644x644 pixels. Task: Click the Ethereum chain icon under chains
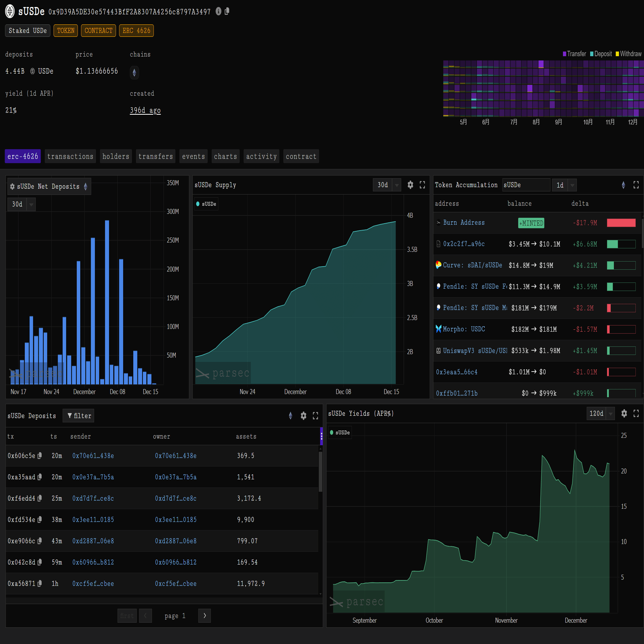pyautogui.click(x=134, y=72)
